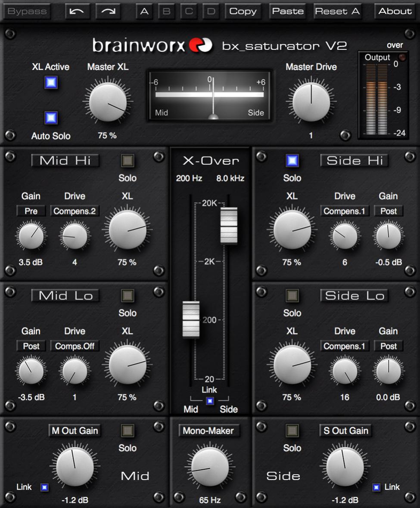
Task: Click the Mid Lo label
Action: pyautogui.click(x=65, y=295)
